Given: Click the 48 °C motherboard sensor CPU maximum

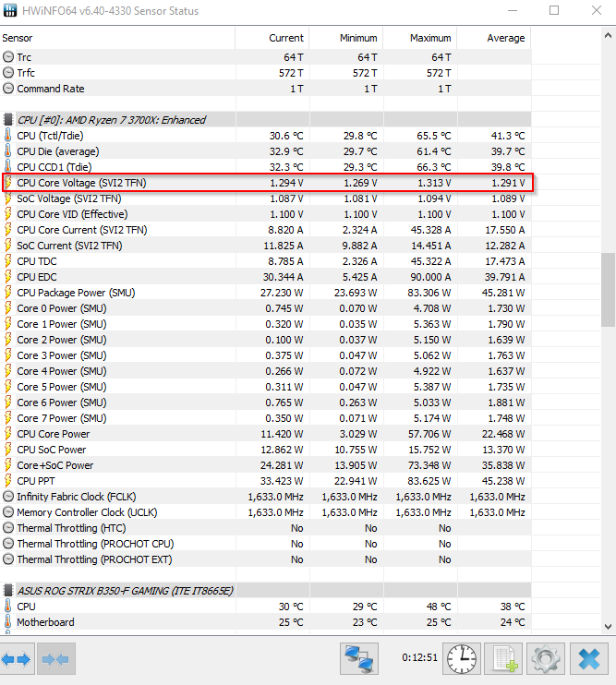Looking at the screenshot, I should coord(439,607).
